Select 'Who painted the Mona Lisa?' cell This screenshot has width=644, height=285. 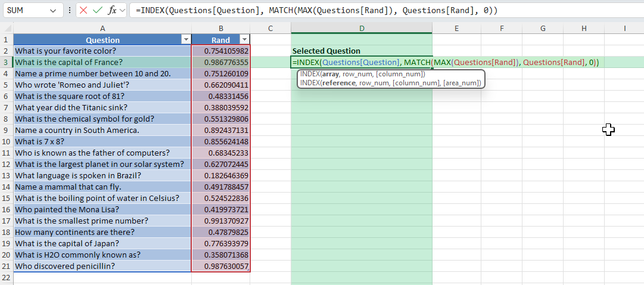[102, 209]
